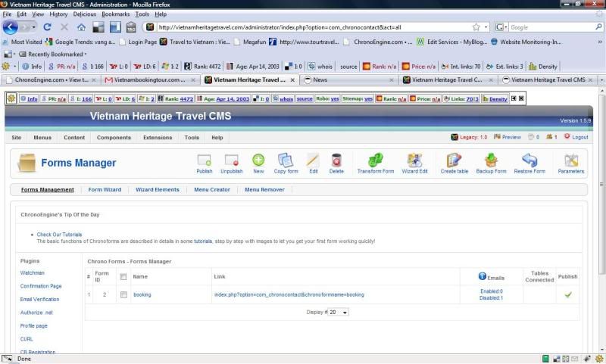Click the browser URL address field
Viewport: 606px width, 364px height.
pos(314,27)
